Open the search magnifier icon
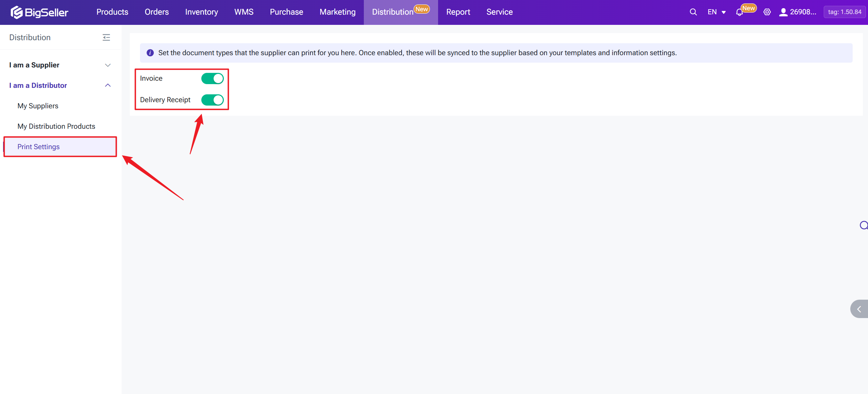Viewport: 868px width, 394px height. 693,12
